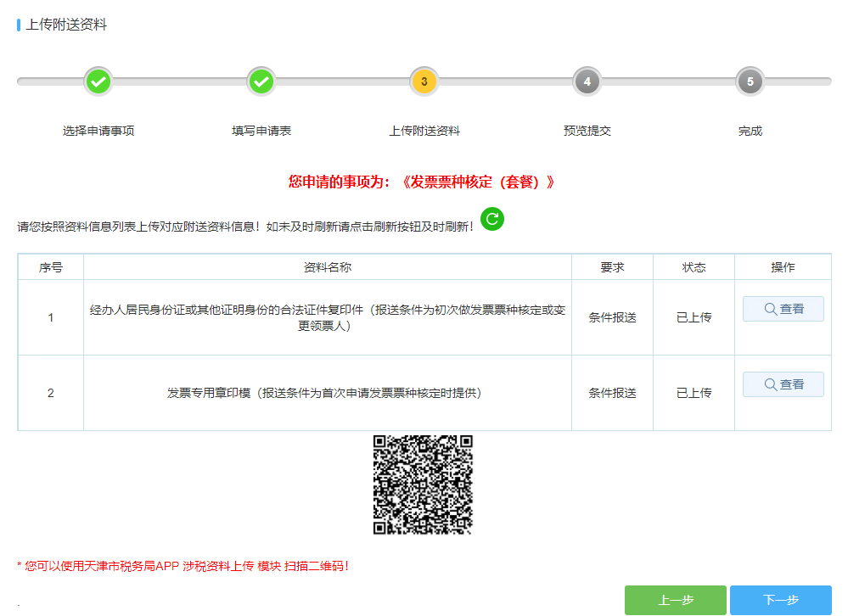This screenshot has height=616, width=848.
Task: Click the 请您按照资料信息列表 instruction text
Action: click(x=245, y=227)
